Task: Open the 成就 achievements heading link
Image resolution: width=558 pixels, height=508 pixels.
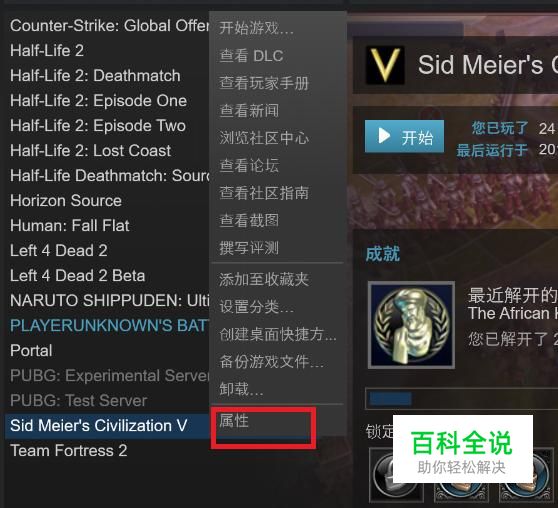Action: point(383,254)
